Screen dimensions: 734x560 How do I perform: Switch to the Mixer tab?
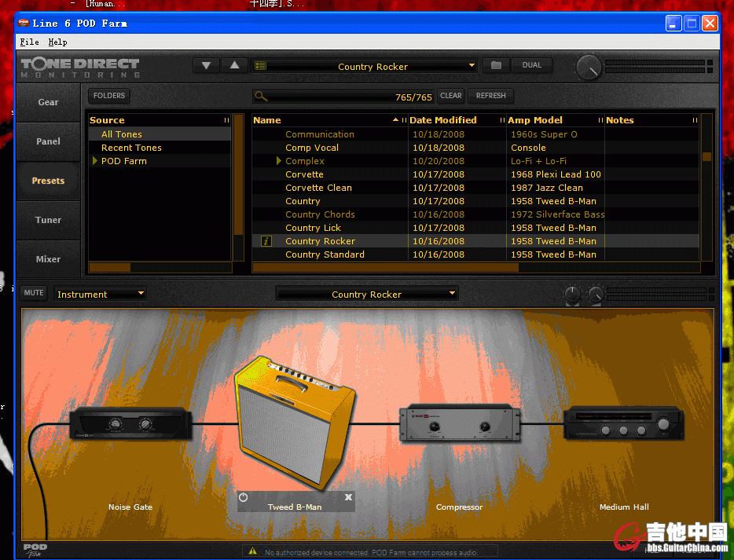pos(48,260)
